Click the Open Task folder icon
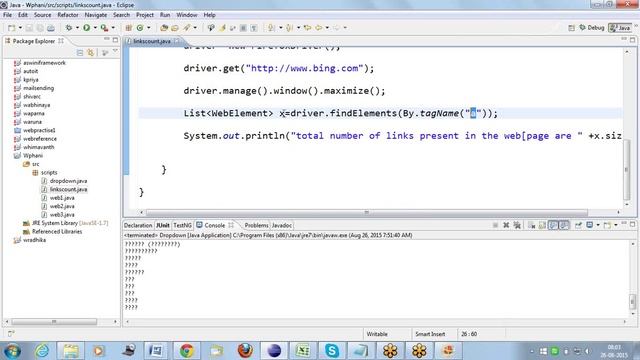This screenshot has width=640, height=360. point(175,28)
